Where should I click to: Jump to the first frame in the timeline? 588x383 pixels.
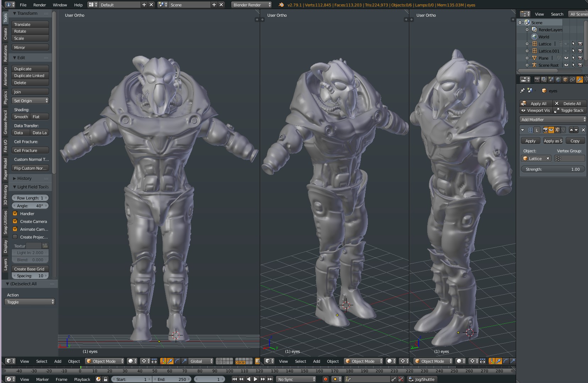tap(234, 379)
